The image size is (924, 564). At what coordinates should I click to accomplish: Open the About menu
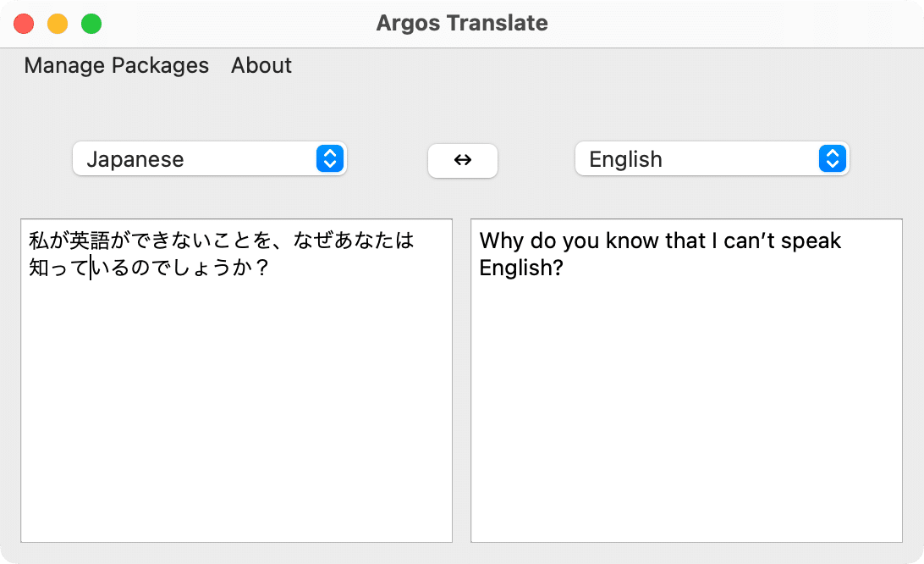tap(261, 65)
